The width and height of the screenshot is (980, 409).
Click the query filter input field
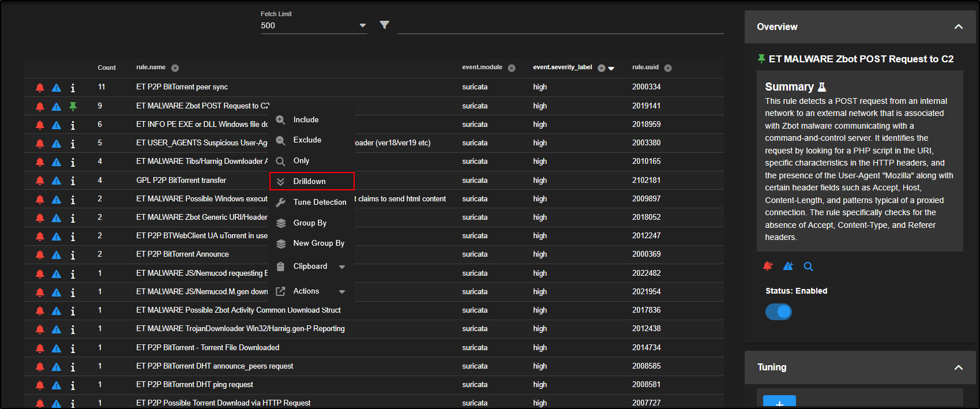pos(560,25)
